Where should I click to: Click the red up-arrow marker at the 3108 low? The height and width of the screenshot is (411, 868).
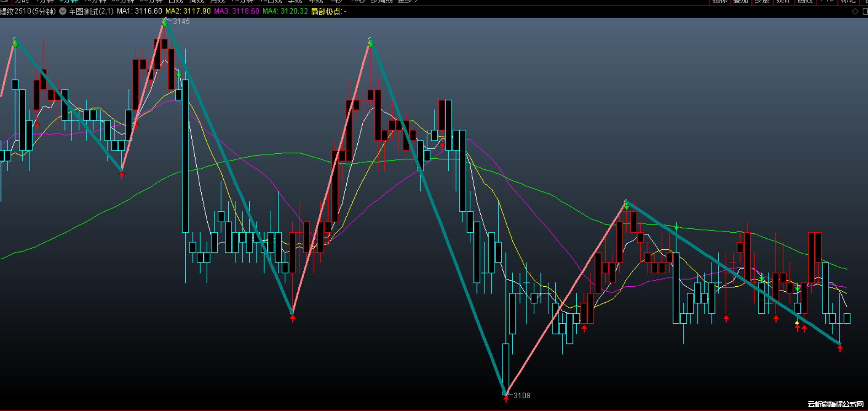506,398
